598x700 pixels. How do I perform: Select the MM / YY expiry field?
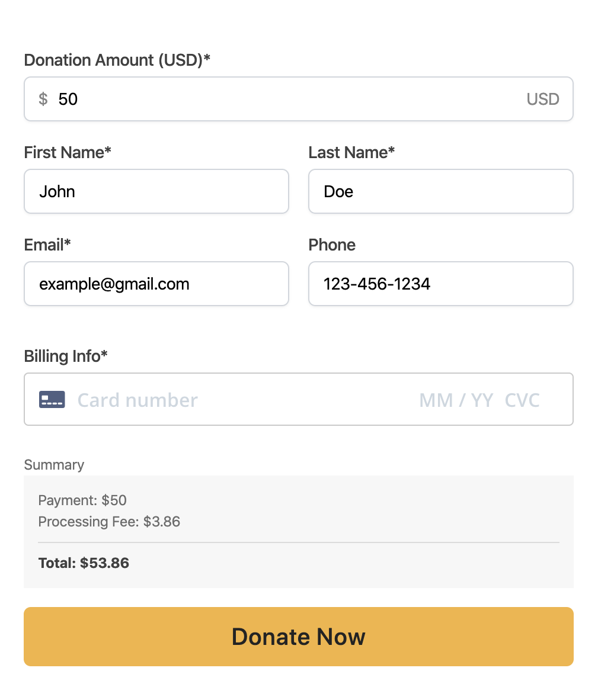(x=456, y=400)
